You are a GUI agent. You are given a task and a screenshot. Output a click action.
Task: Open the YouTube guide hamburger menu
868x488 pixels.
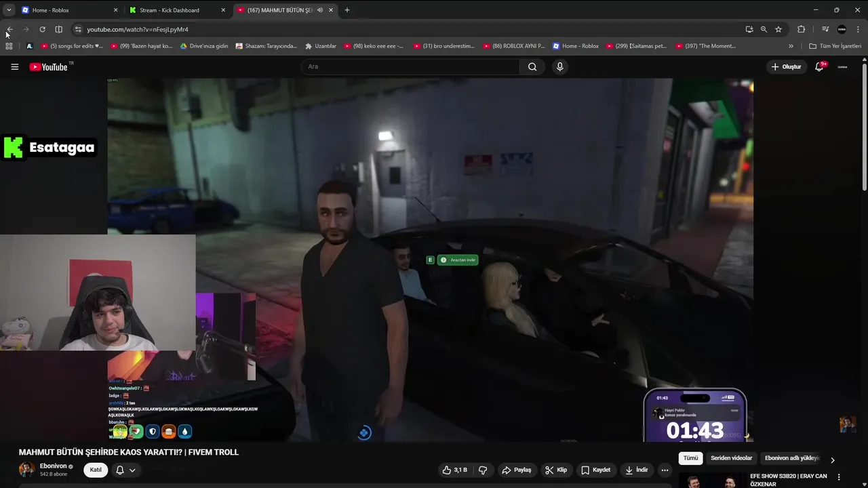click(14, 66)
